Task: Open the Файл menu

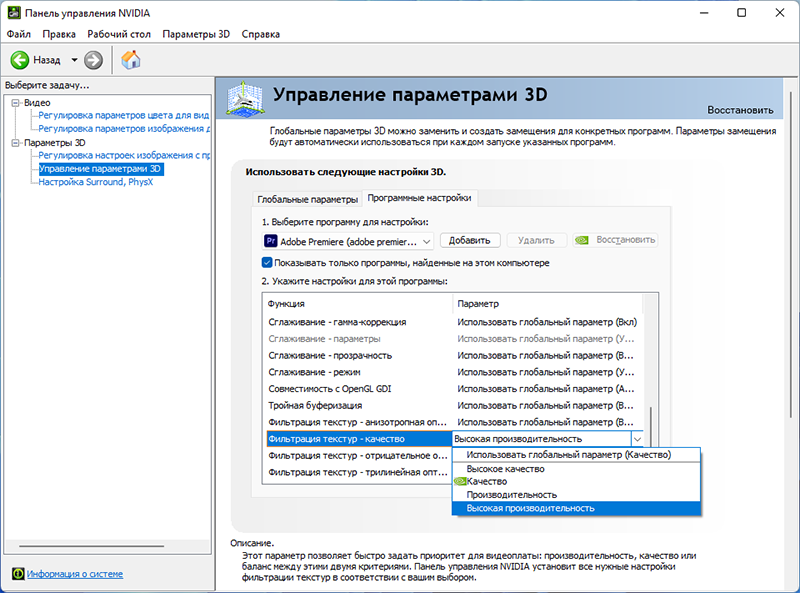Action: (x=19, y=34)
